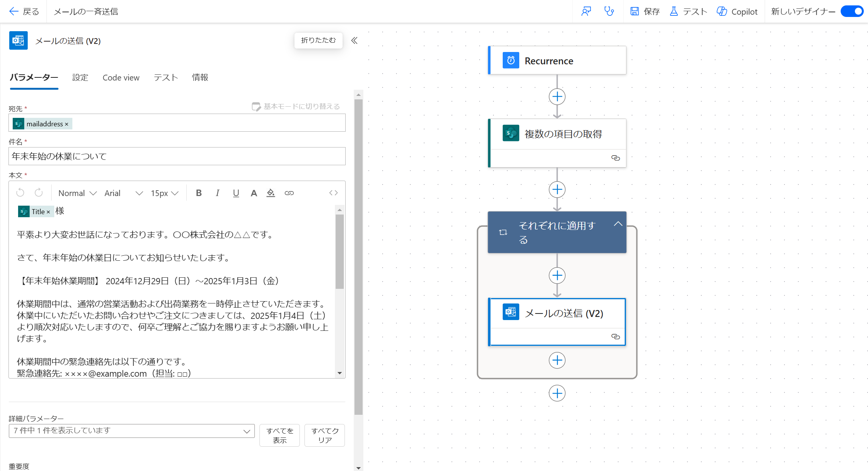Click the Outlook icon in the panel header

tap(18, 40)
